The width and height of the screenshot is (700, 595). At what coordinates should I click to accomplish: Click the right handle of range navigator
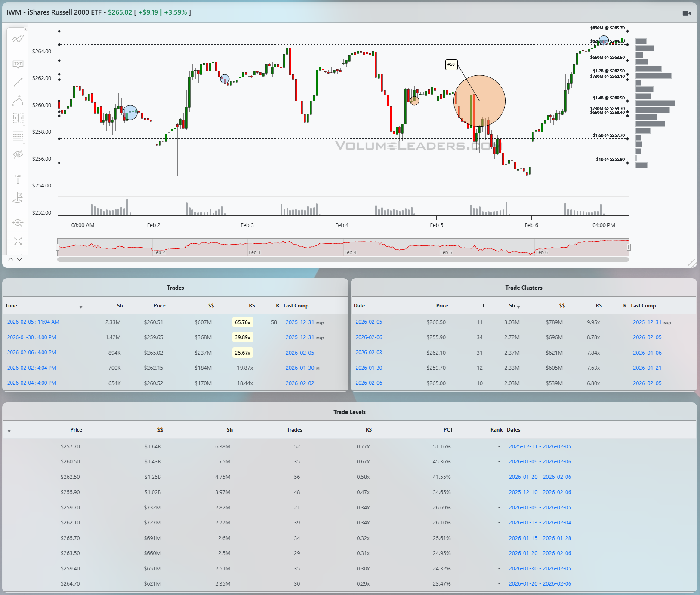point(629,247)
